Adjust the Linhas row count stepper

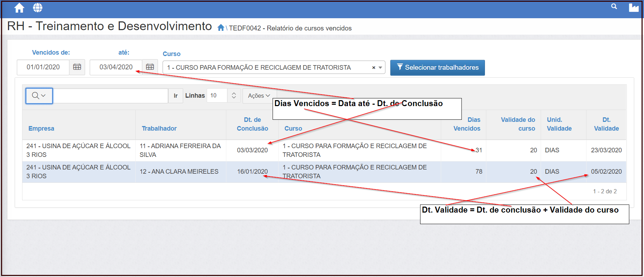(234, 96)
